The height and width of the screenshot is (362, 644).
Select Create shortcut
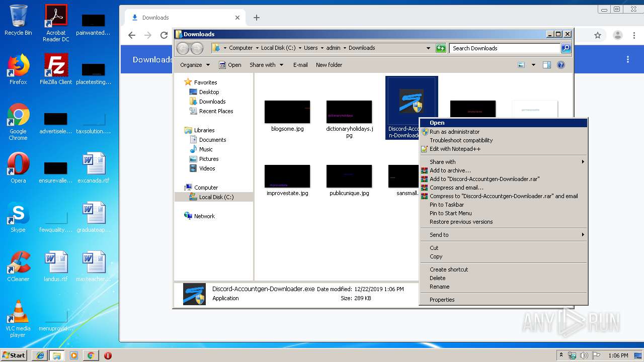click(x=503, y=269)
